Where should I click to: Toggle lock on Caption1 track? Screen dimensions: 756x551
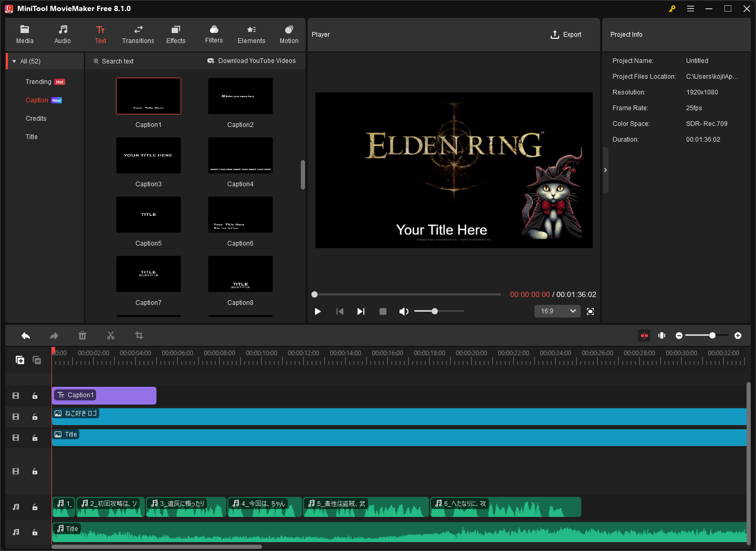pyautogui.click(x=35, y=396)
